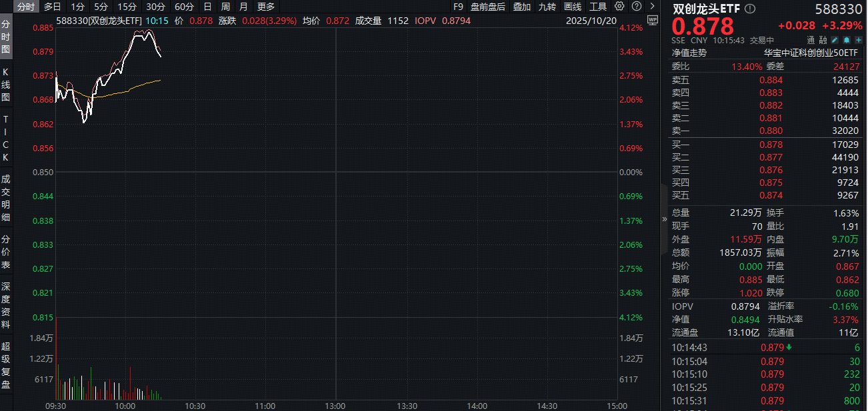The width and height of the screenshot is (868, 411).
Task: Click the info icon beside 双创龙头ETF
Action: pyautogui.click(x=750, y=9)
